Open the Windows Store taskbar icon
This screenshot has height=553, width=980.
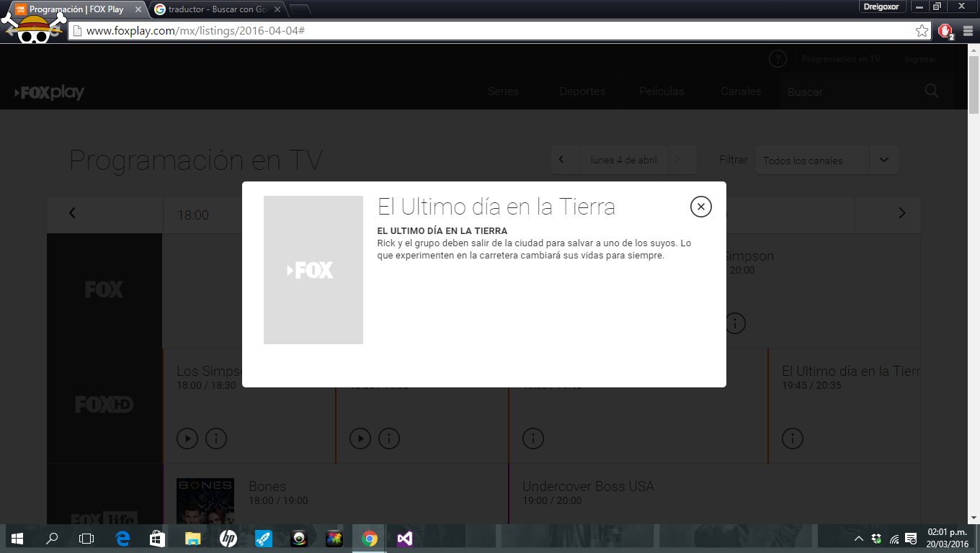(x=157, y=539)
